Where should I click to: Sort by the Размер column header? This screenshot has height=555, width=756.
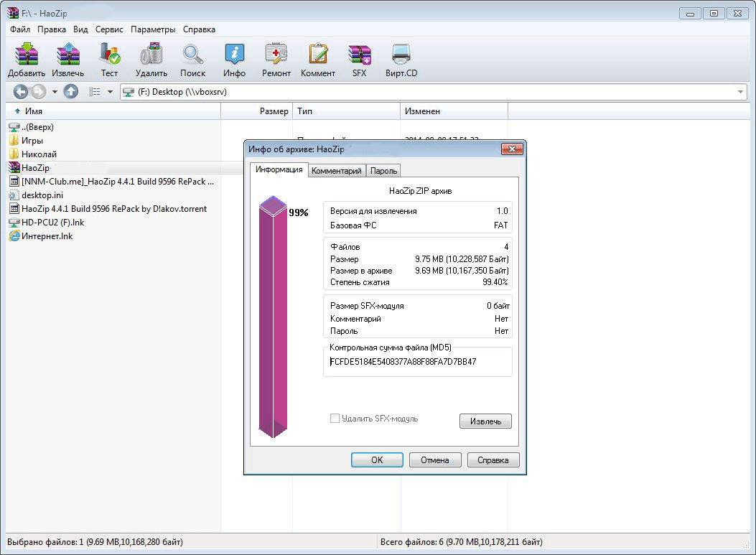click(256, 111)
